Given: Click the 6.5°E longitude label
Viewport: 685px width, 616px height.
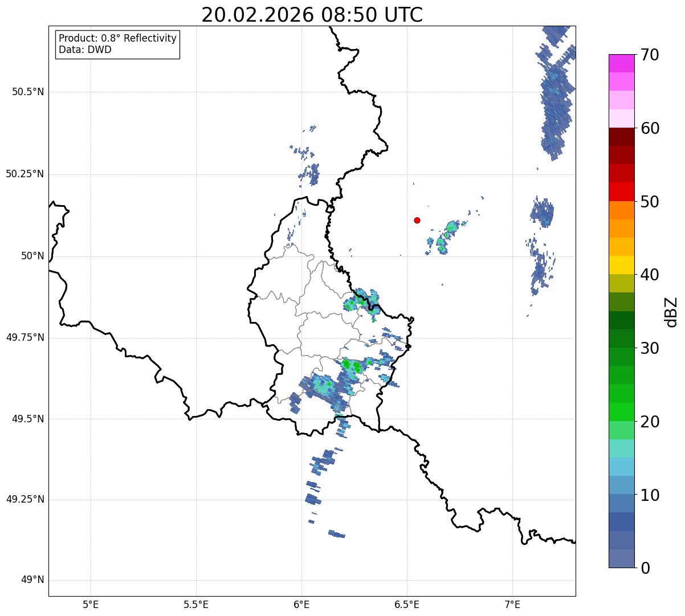Looking at the screenshot, I should point(407,604).
